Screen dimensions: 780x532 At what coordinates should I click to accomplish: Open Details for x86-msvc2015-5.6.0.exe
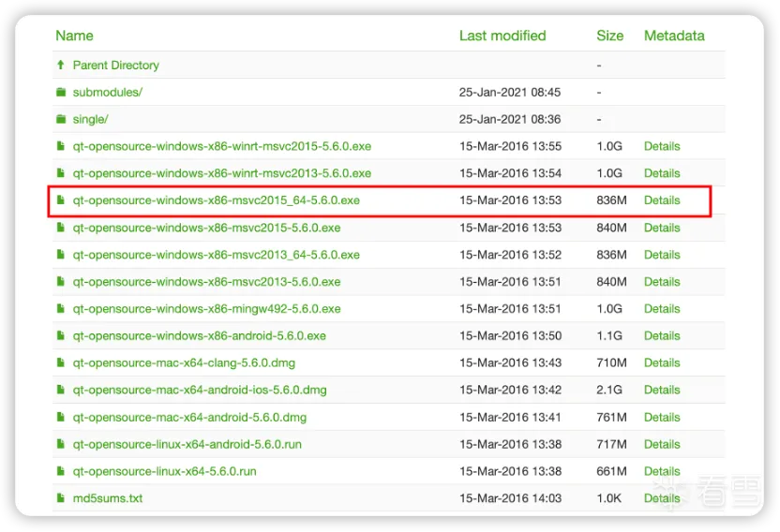pos(662,228)
